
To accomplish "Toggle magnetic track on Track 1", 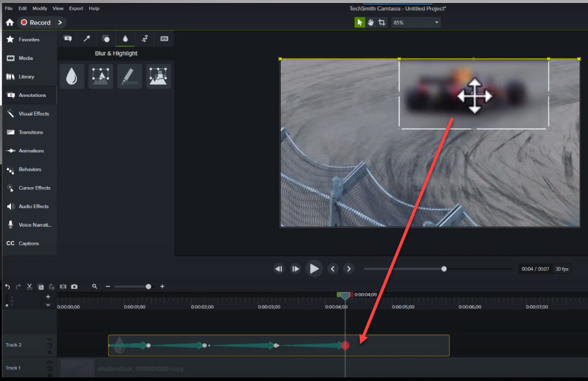I will [49, 369].
